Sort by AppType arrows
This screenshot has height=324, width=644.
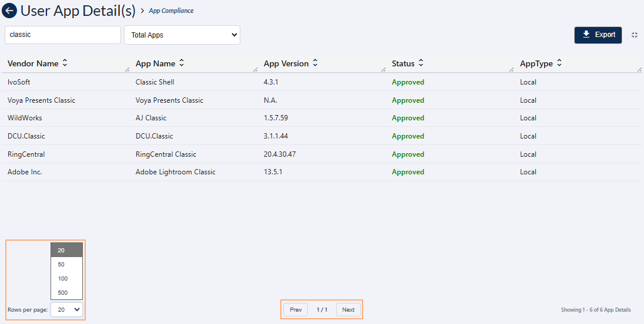pyautogui.click(x=559, y=63)
